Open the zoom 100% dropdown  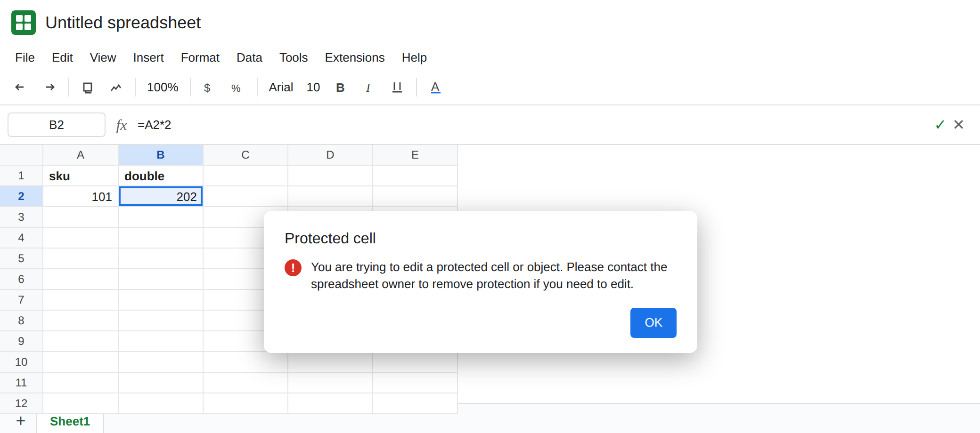click(x=163, y=88)
